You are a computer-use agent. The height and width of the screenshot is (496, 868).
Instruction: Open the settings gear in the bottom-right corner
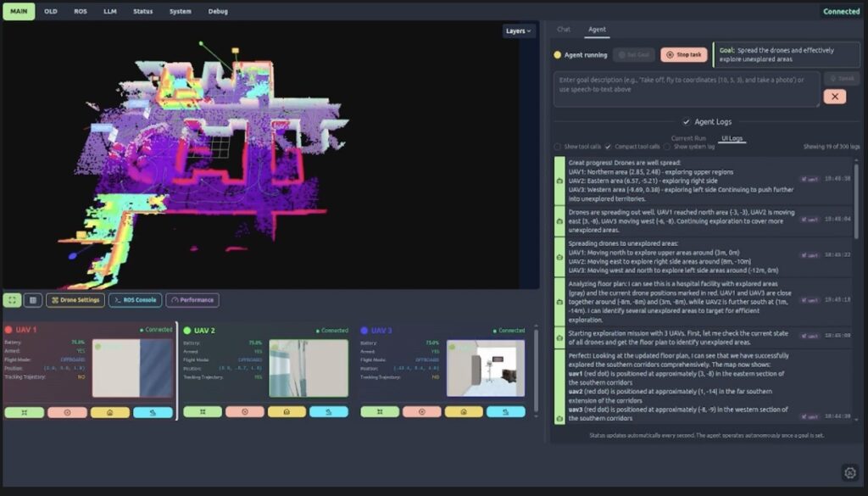pos(850,472)
